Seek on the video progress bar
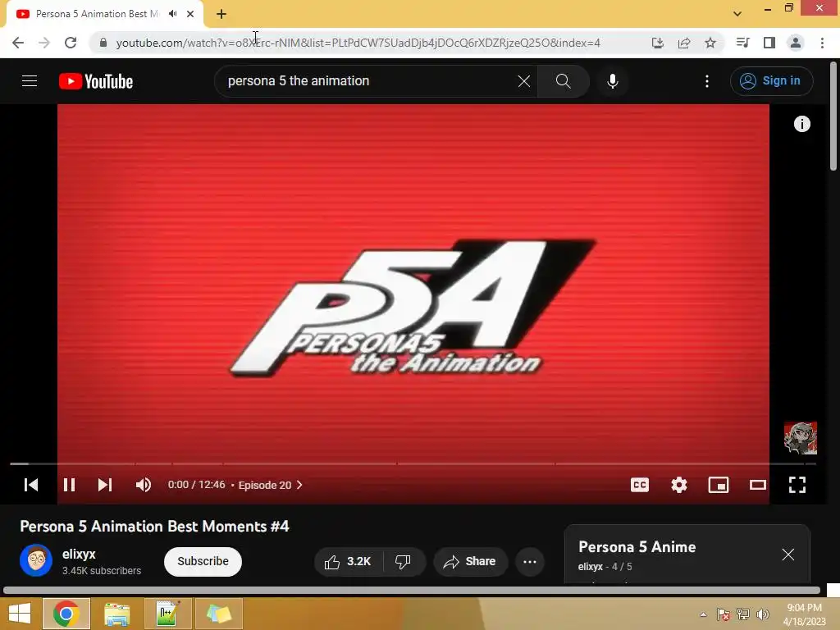 pyautogui.click(x=413, y=463)
